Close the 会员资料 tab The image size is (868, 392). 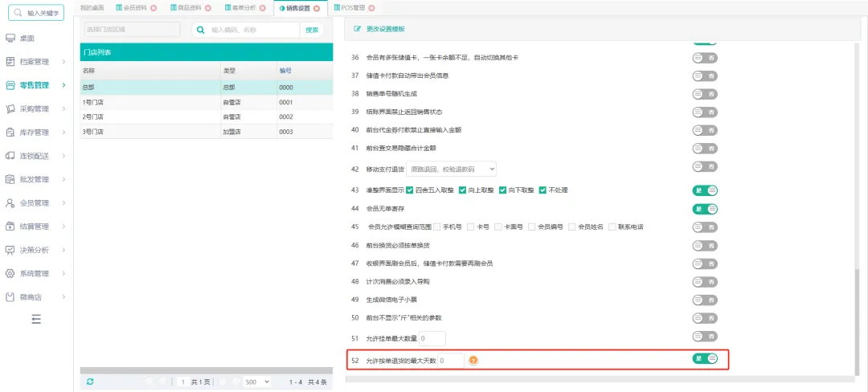(x=154, y=8)
